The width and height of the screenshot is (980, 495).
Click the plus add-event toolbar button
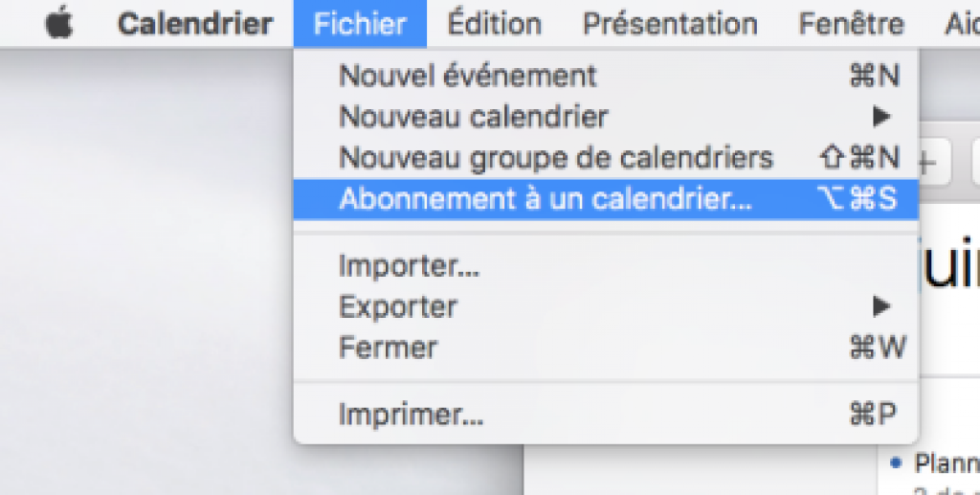click(926, 162)
